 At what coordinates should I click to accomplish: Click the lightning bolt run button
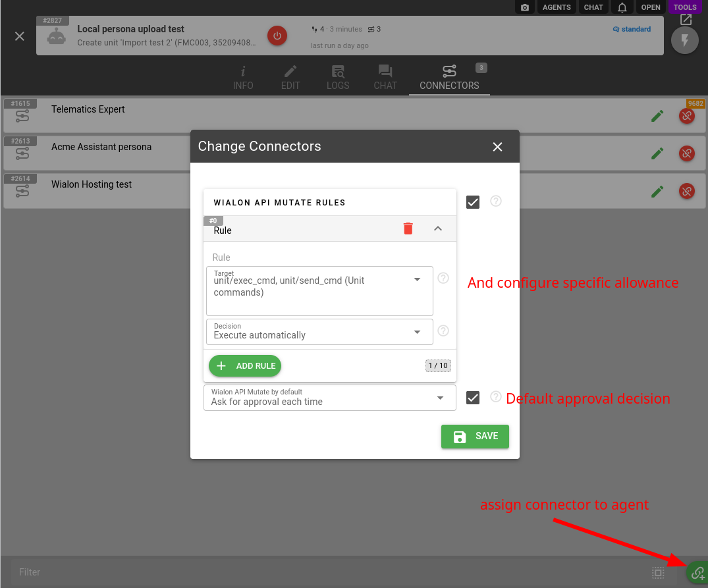click(685, 41)
